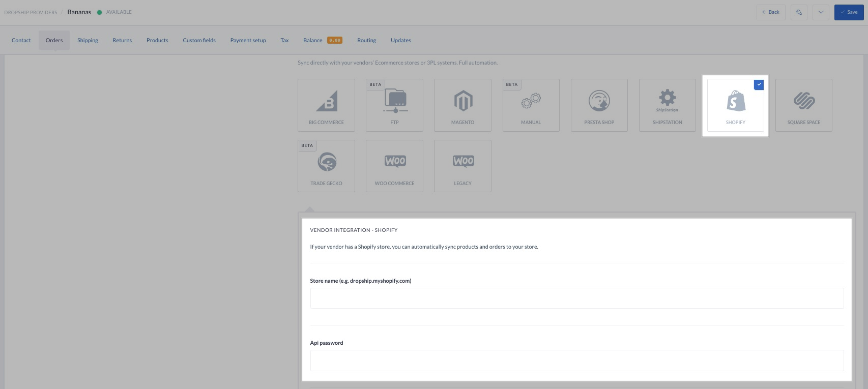
Task: Open the Balance tab
Action: click(323, 40)
